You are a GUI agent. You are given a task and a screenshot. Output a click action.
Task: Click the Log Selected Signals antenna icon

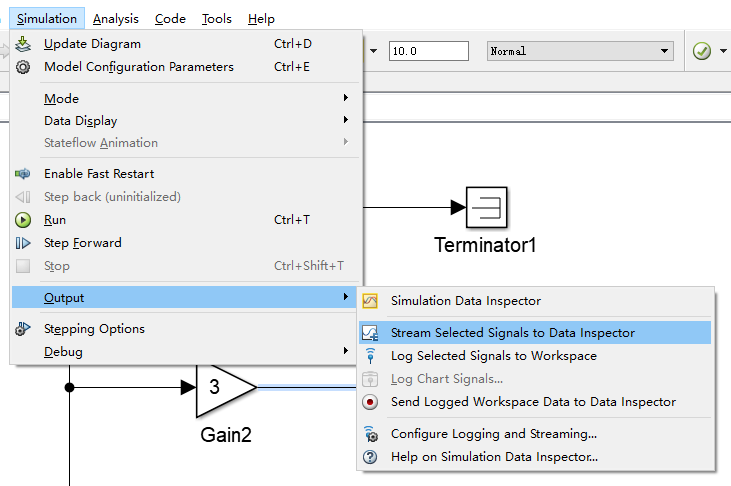click(370, 356)
